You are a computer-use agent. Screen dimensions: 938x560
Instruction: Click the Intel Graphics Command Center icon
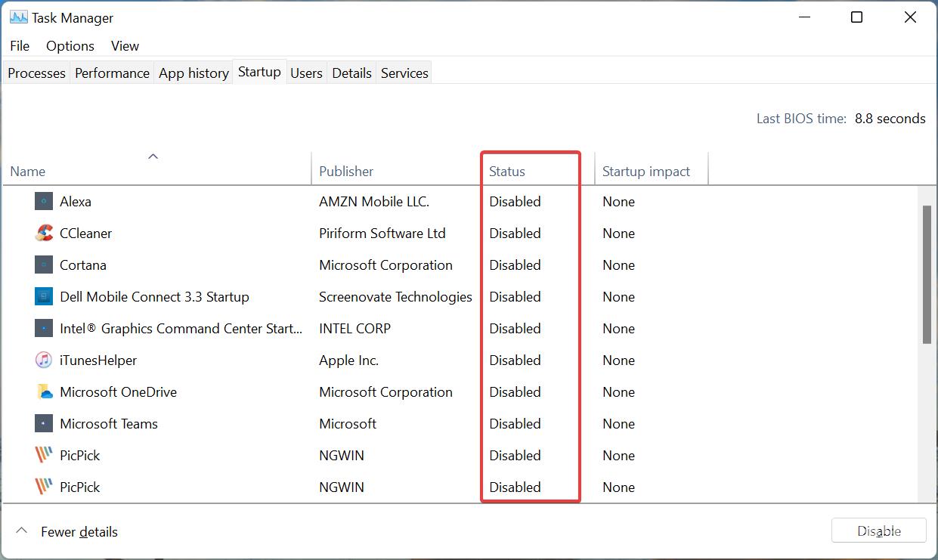(44, 329)
